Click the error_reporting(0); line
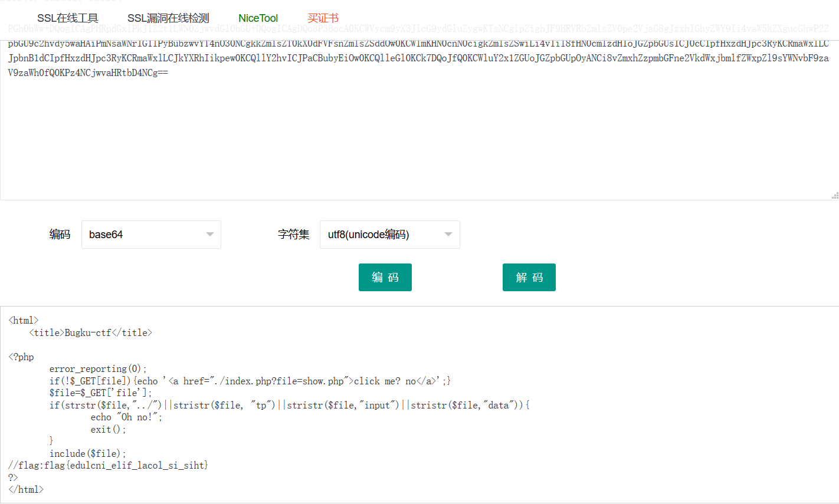This screenshot has height=504, width=839. point(98,369)
